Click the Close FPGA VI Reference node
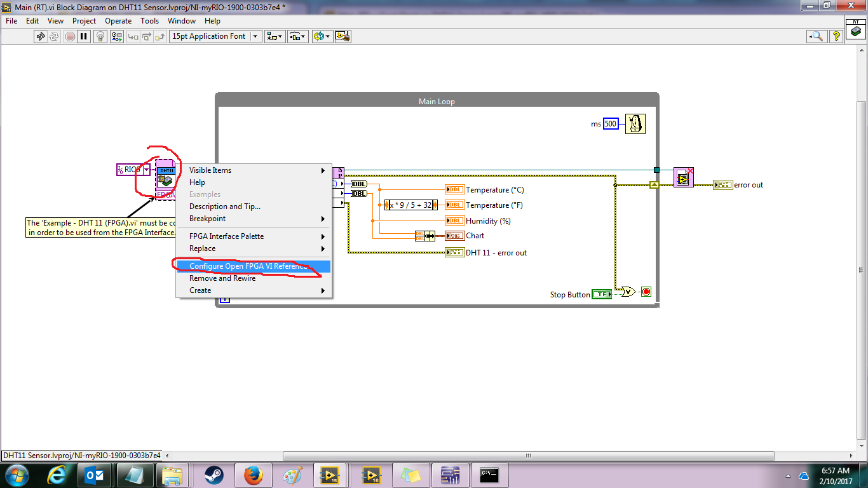 (684, 177)
